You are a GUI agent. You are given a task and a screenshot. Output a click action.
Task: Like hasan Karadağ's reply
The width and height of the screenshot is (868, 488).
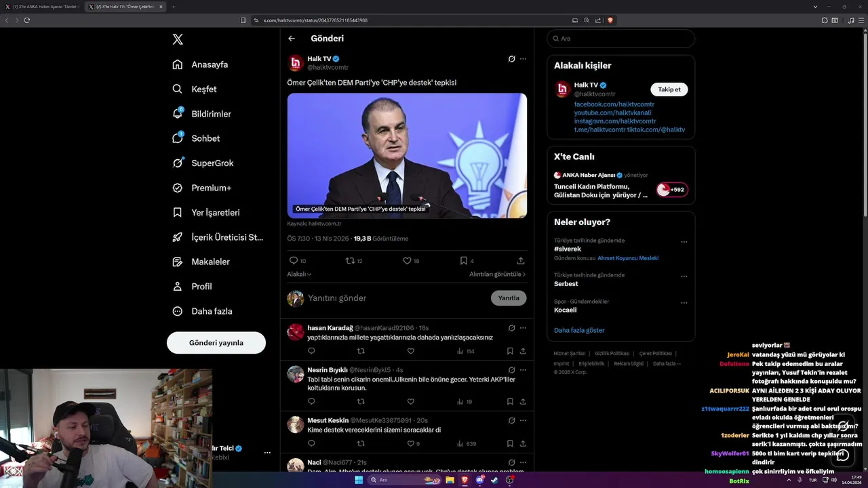pyautogui.click(x=411, y=351)
